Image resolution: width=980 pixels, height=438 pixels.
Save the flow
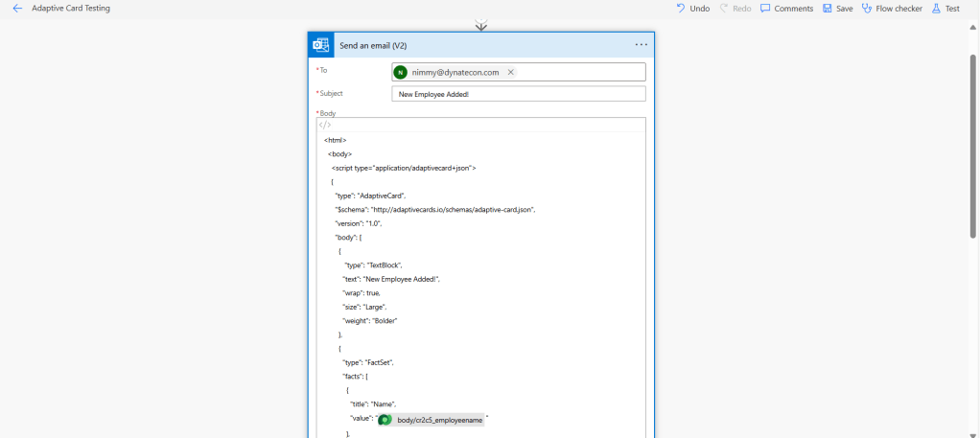click(x=837, y=8)
